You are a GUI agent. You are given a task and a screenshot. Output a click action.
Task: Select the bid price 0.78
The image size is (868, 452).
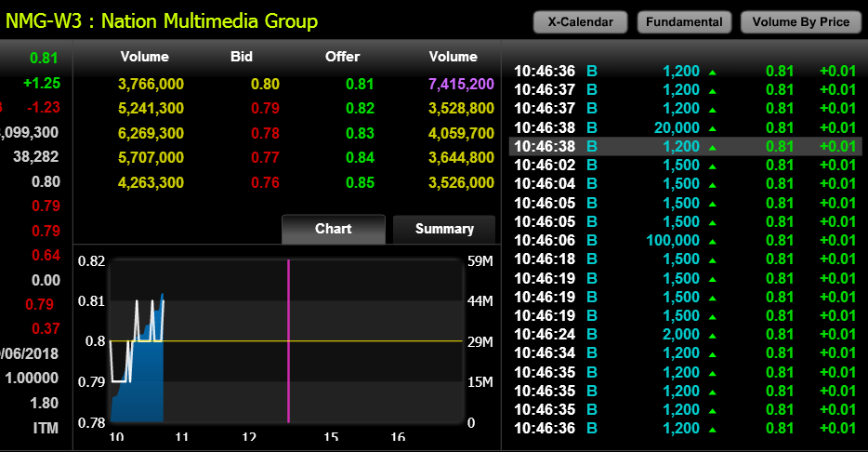tap(265, 134)
